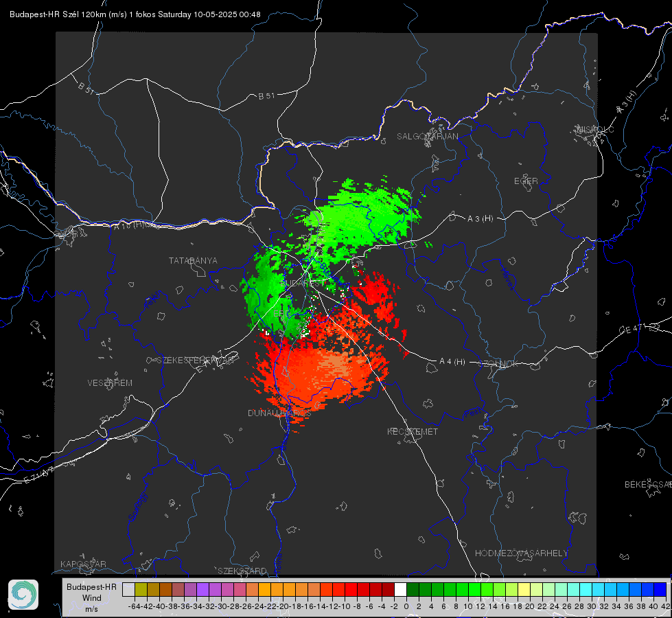This screenshot has height=618, width=672.
Task: Select the dark green swatch after white
Action: click(x=413, y=589)
